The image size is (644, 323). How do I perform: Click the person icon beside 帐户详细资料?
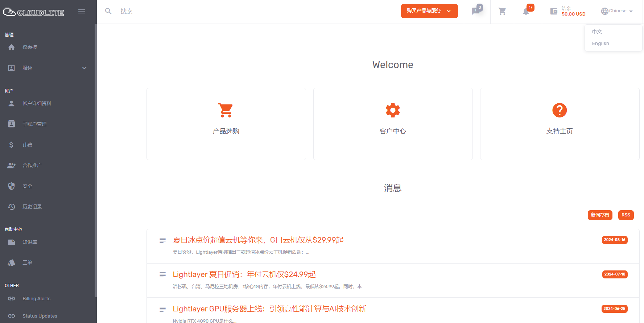(x=12, y=103)
